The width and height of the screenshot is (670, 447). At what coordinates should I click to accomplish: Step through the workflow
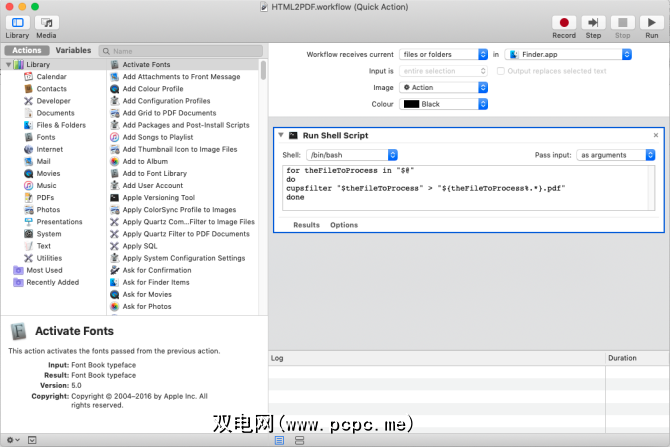point(593,23)
